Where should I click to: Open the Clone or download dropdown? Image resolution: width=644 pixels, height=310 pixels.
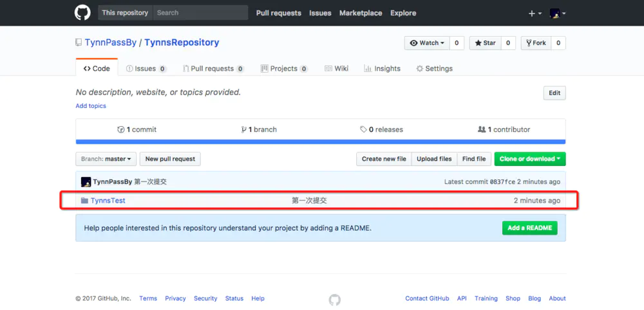click(x=530, y=159)
